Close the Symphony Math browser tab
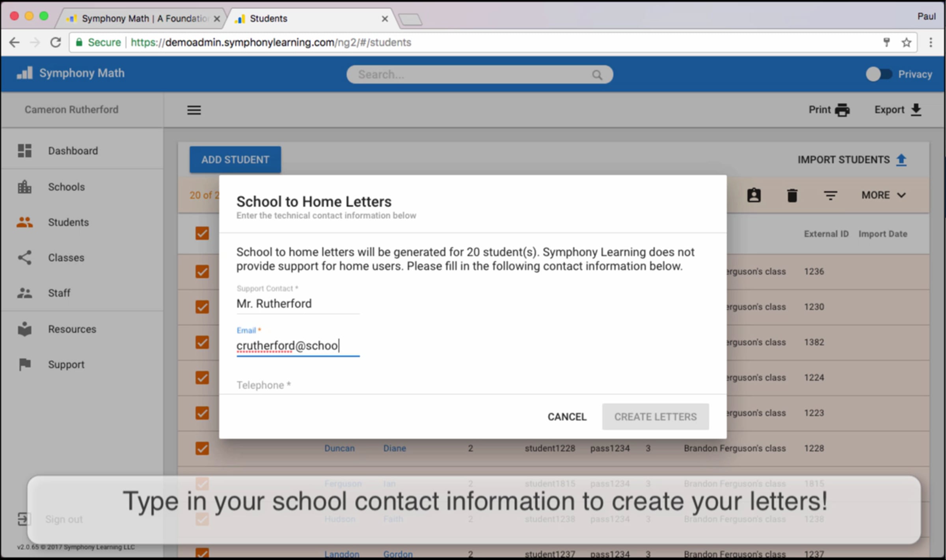 click(217, 19)
